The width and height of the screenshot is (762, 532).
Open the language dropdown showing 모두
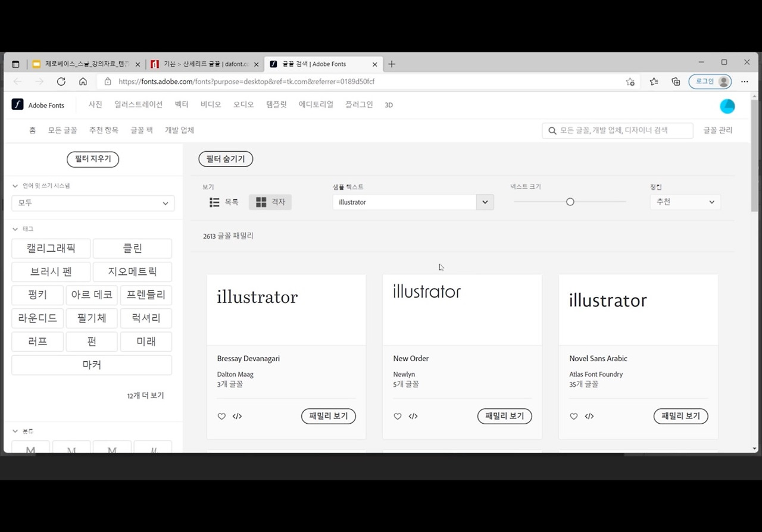pyautogui.click(x=93, y=203)
